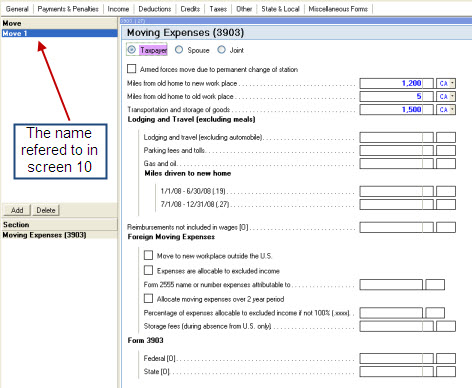
Task: Click small box beside Percentage of expenses field
Action: 435,313
